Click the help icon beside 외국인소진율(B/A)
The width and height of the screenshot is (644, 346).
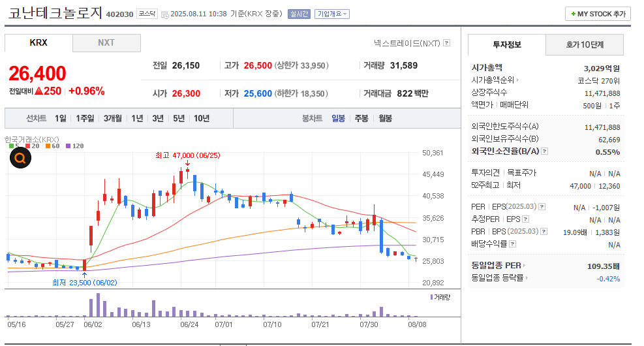pos(545,151)
